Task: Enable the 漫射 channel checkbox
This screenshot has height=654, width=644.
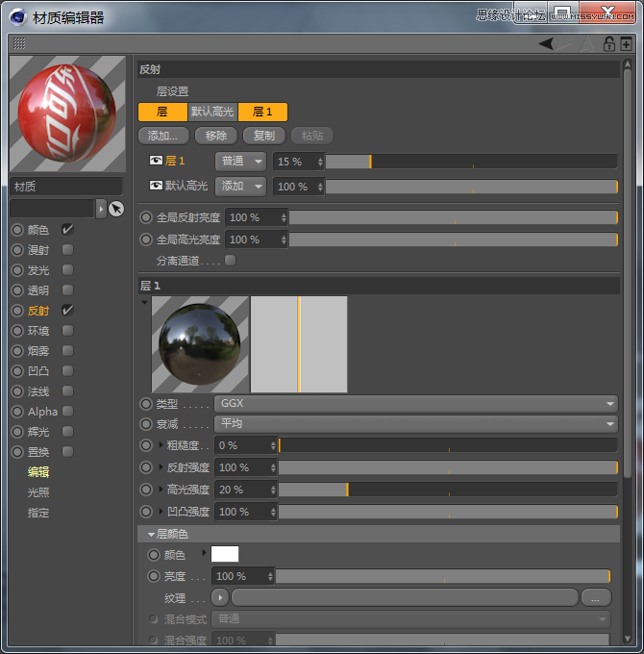Action: 67,250
